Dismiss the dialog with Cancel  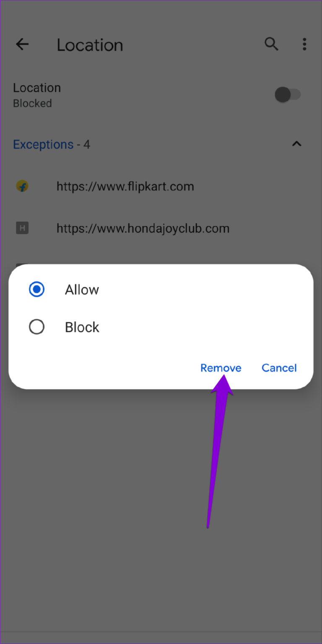[279, 368]
